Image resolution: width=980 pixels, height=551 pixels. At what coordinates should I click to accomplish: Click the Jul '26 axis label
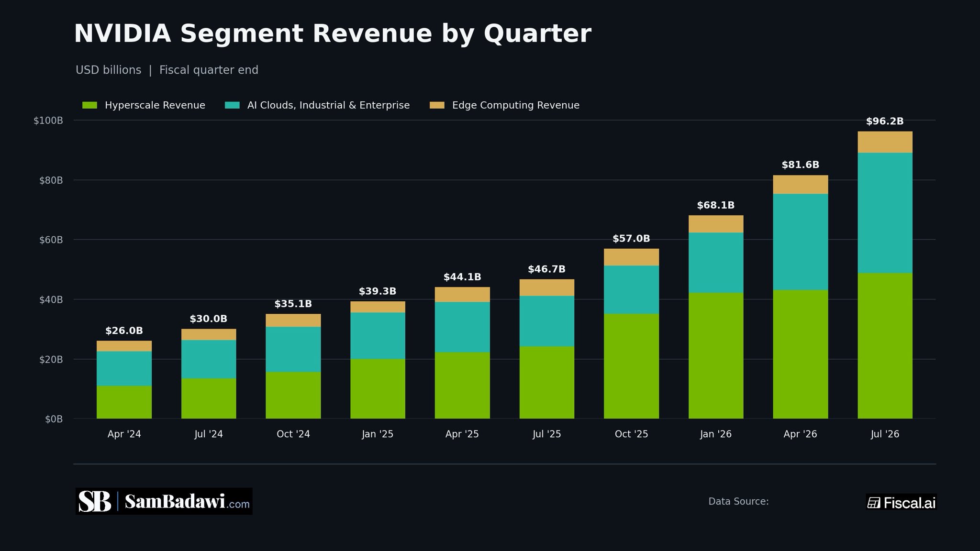[x=885, y=434]
